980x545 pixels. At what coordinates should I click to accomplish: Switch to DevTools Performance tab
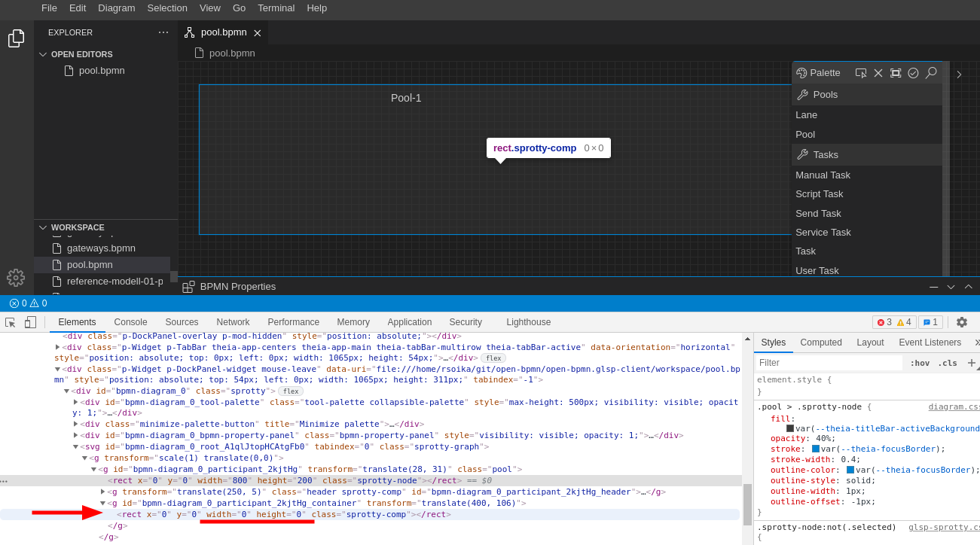(x=294, y=322)
